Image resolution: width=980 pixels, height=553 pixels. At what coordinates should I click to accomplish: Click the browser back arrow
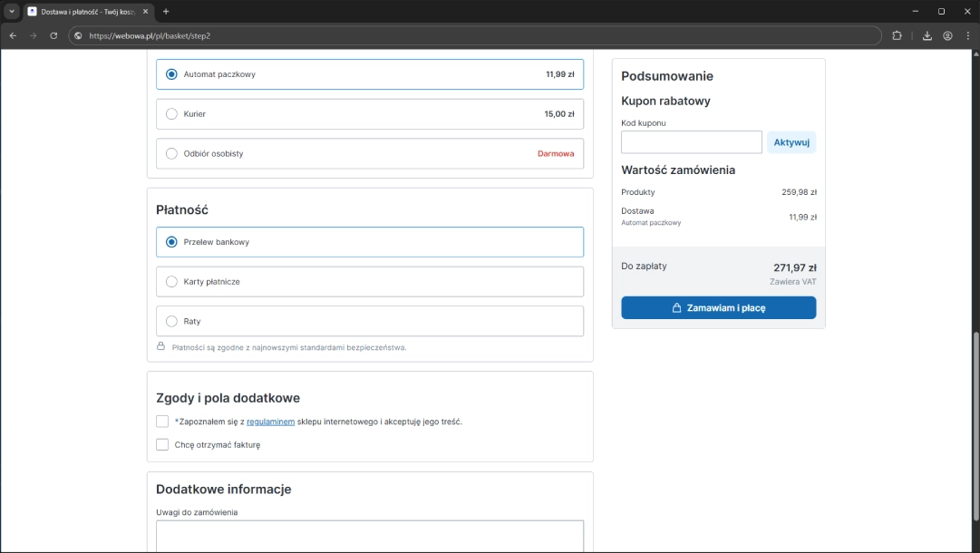coord(13,35)
